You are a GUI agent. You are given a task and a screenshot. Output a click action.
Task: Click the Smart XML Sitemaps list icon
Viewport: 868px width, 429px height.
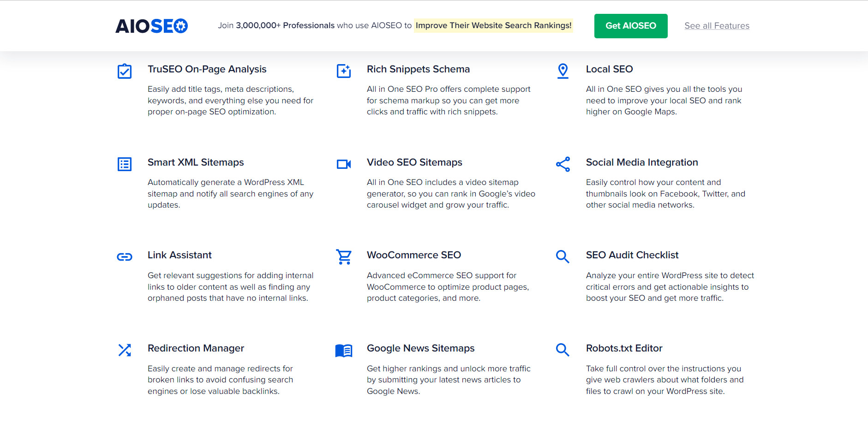[x=125, y=164]
